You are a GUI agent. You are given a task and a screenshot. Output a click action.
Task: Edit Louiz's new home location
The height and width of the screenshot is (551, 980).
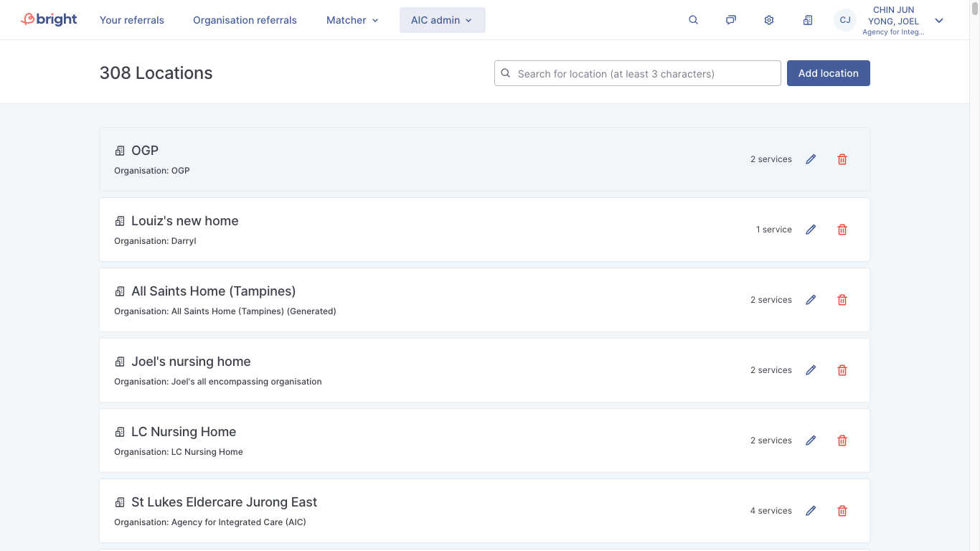click(x=811, y=230)
